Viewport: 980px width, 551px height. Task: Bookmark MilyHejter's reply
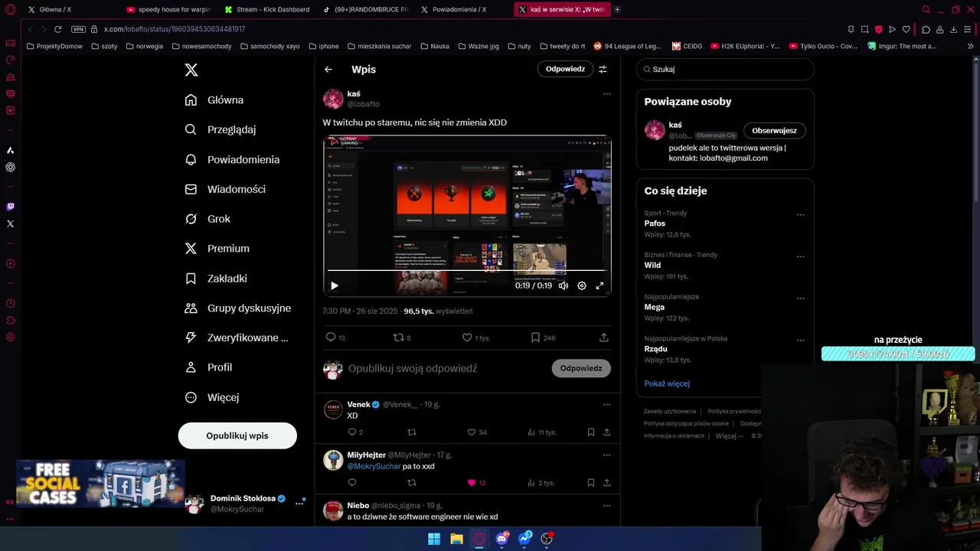coord(590,483)
